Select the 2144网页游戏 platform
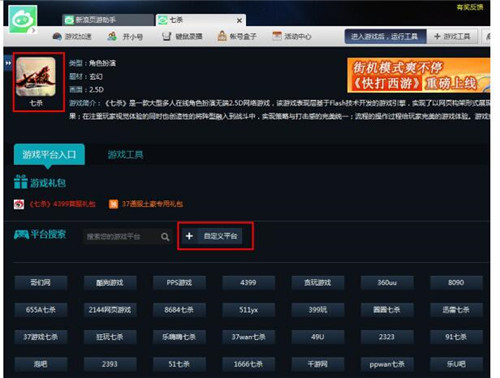500x378 pixels. (x=110, y=310)
